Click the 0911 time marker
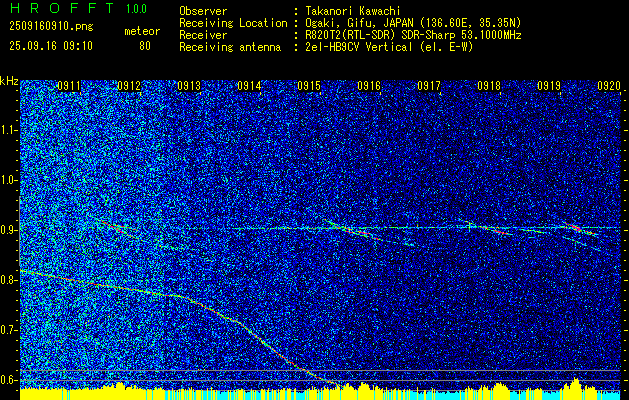Screen dimensions: 629x400 pyautogui.click(x=69, y=85)
